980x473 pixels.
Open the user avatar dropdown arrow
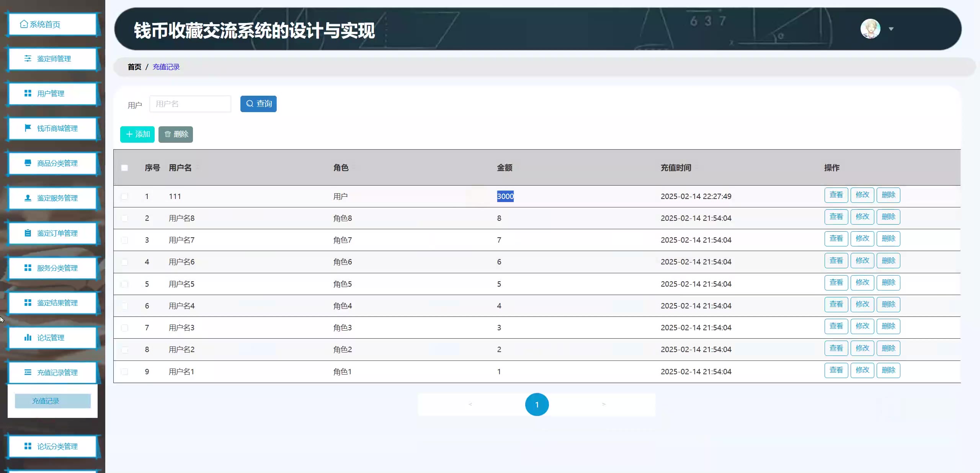[891, 29]
